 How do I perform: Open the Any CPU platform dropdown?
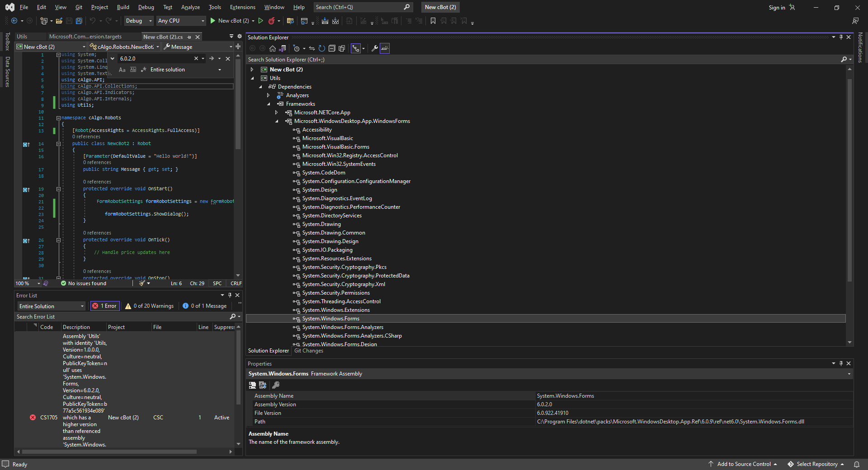click(x=181, y=21)
